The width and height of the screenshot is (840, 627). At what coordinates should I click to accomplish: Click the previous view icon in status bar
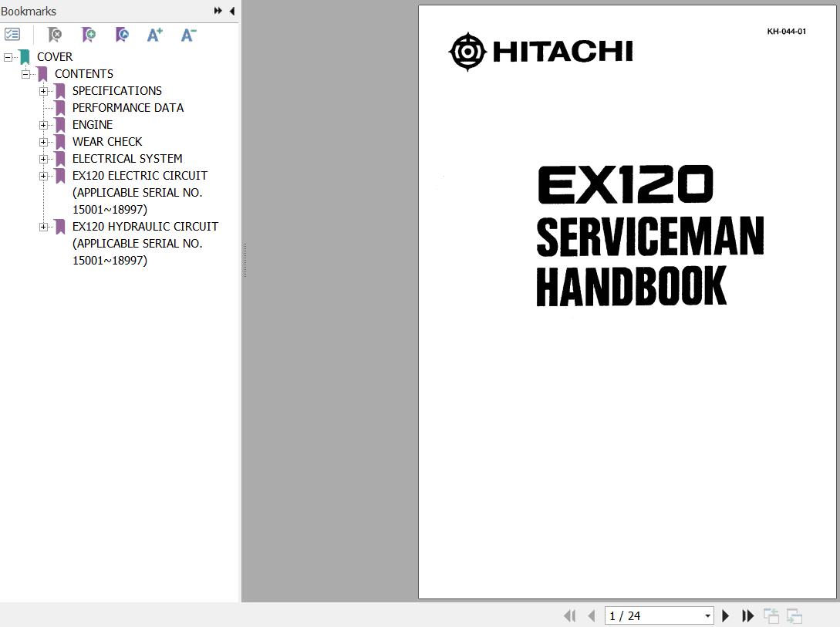pyautogui.click(x=771, y=616)
